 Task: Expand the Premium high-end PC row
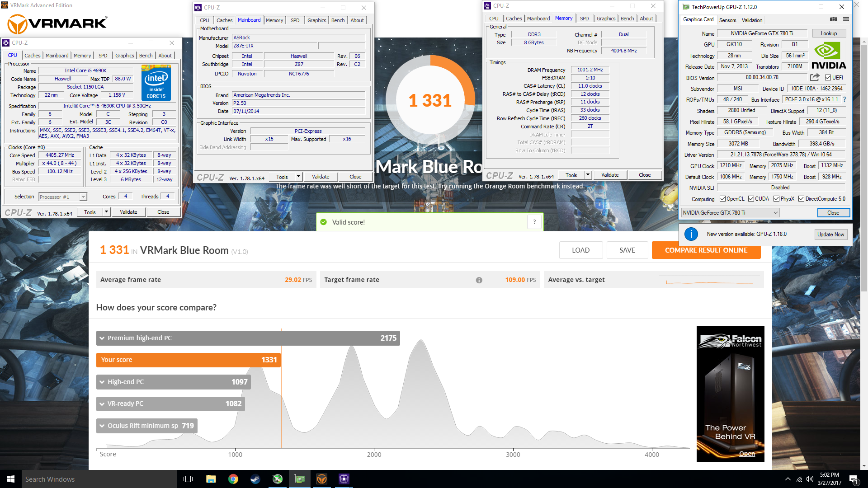[x=248, y=338]
